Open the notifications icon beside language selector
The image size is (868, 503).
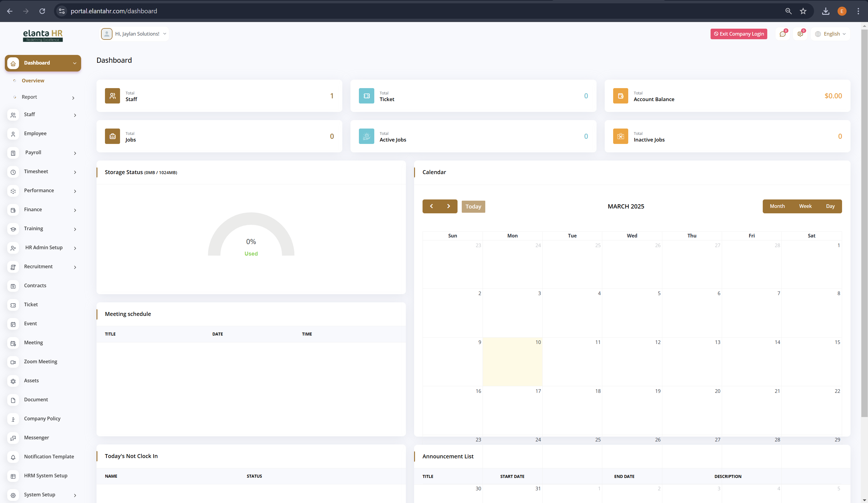click(800, 34)
